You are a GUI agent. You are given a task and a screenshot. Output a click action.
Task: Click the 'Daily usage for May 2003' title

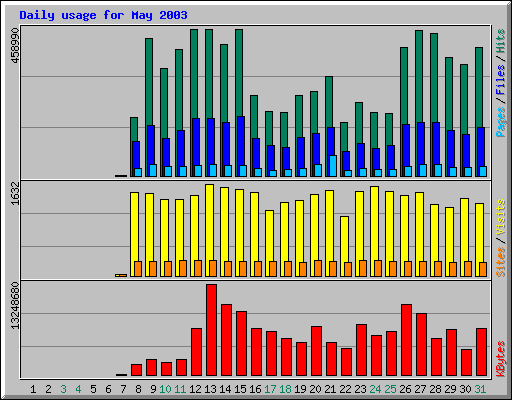click(103, 15)
